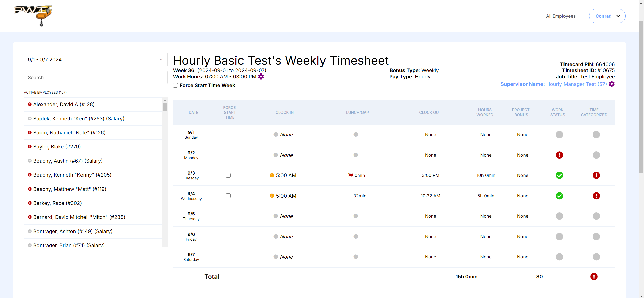This screenshot has height=298, width=644.
Task: Check force start time for 9/4 Wednesday
Action: 228,196
